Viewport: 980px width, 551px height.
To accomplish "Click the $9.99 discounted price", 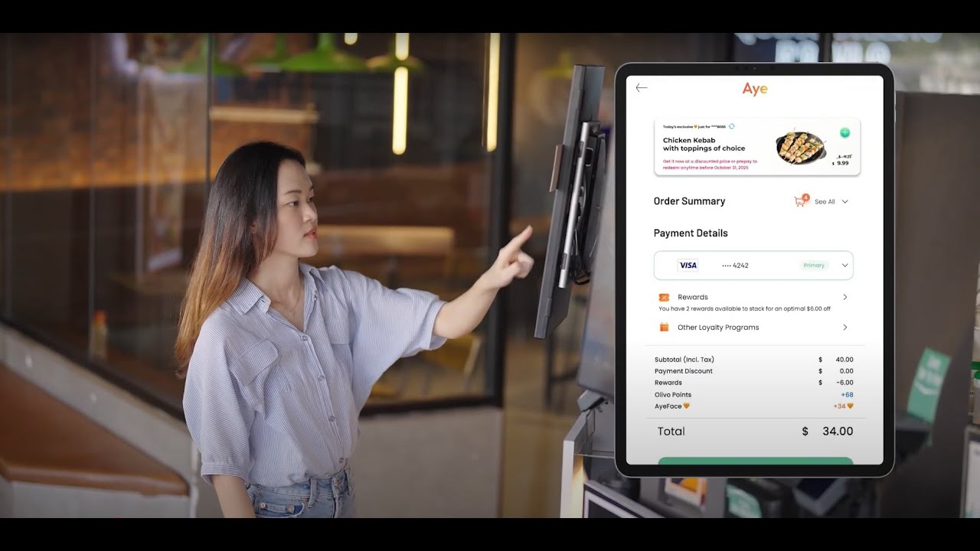I will pyautogui.click(x=841, y=163).
